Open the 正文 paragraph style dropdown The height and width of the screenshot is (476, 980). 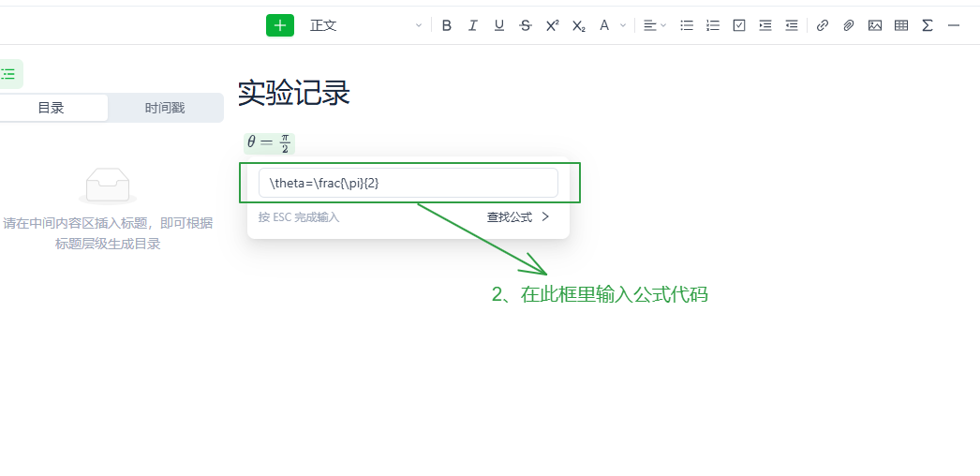click(365, 25)
